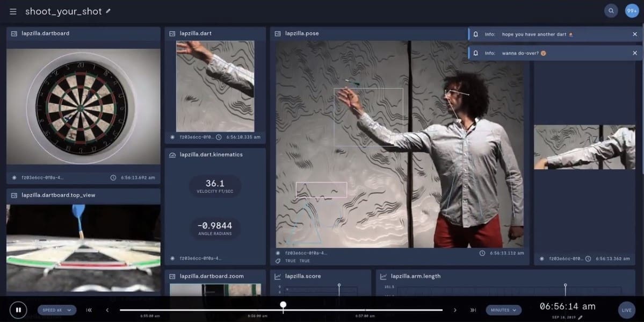Skip to the timeline start
This screenshot has width=644, height=322.
click(89, 310)
